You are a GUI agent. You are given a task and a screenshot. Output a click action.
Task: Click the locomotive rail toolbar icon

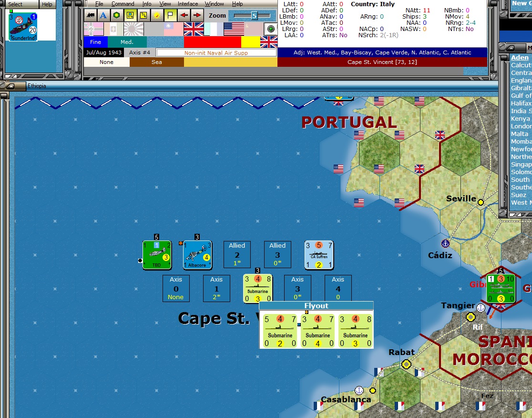coord(91,15)
